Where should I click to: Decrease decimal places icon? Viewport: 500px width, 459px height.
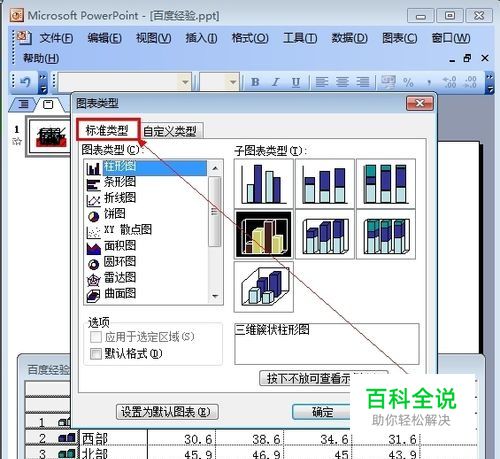tap(470, 82)
